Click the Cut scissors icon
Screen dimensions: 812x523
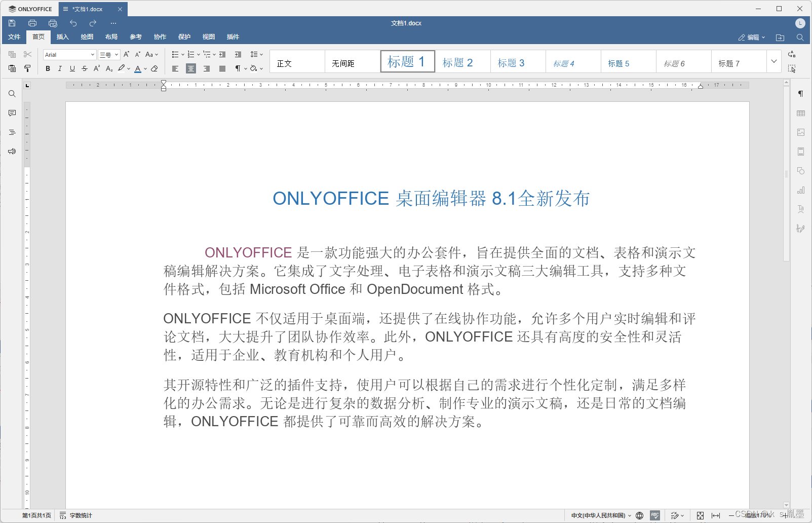click(27, 54)
